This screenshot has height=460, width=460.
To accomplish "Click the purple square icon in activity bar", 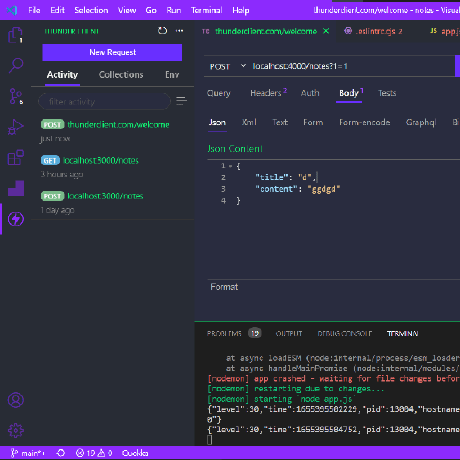I will click(16, 188).
